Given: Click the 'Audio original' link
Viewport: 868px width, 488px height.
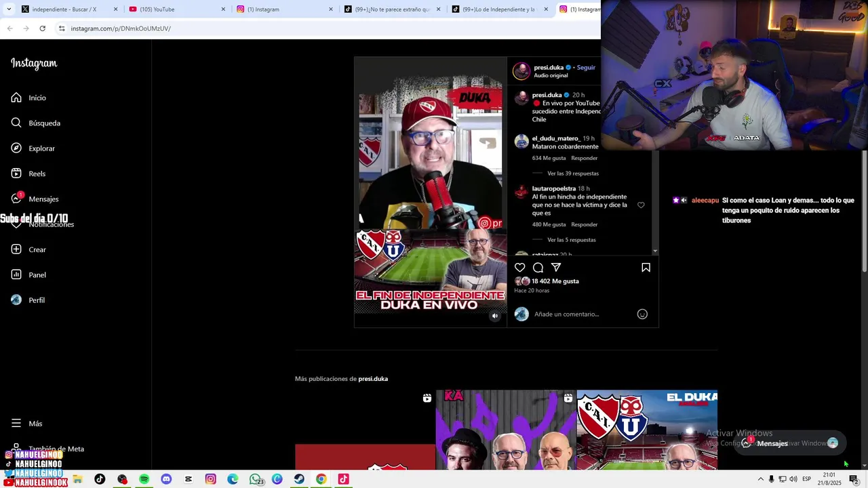Looking at the screenshot, I should [x=551, y=75].
